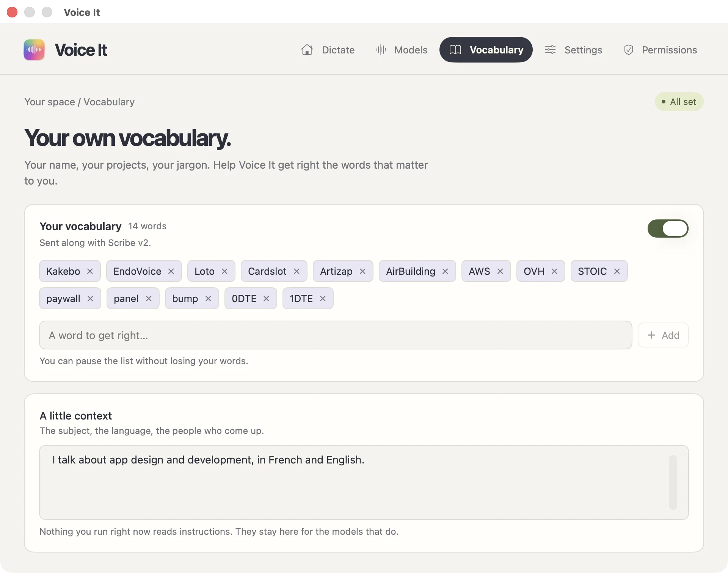Screen dimensions: 728x573
Task: Close the Voice It window
Action: 12,12
